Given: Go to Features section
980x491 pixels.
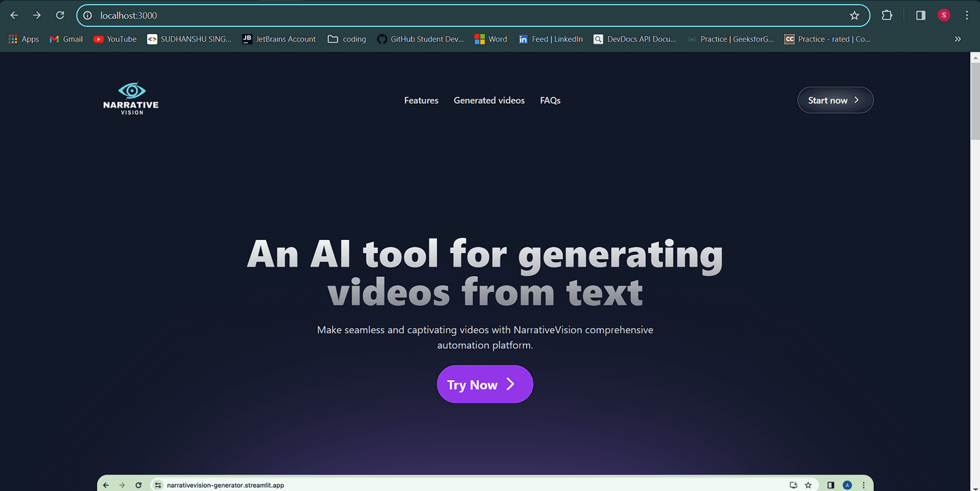Looking at the screenshot, I should click(421, 100).
